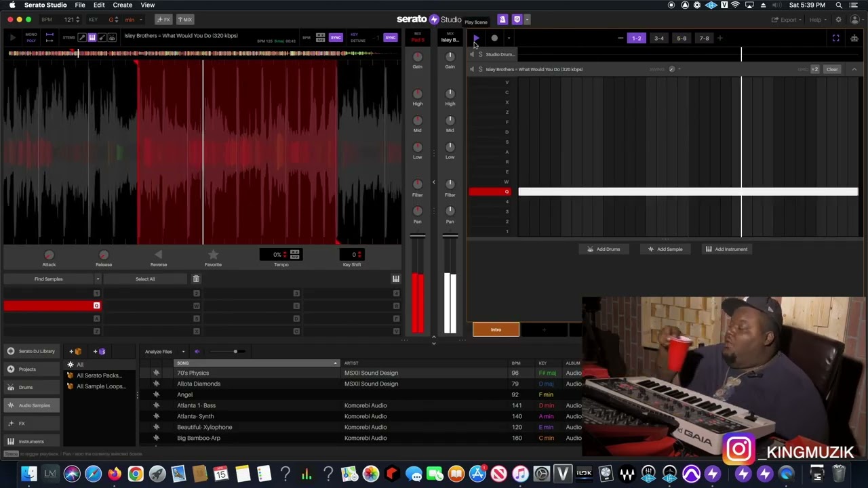Open the keyboard mode piano icon

(x=396, y=279)
